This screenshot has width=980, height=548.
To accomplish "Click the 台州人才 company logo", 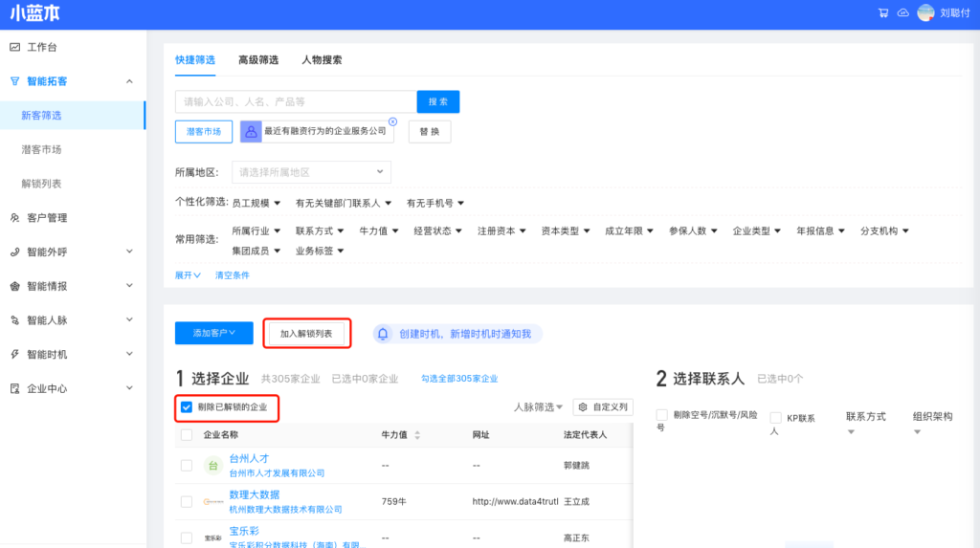I will click(213, 466).
